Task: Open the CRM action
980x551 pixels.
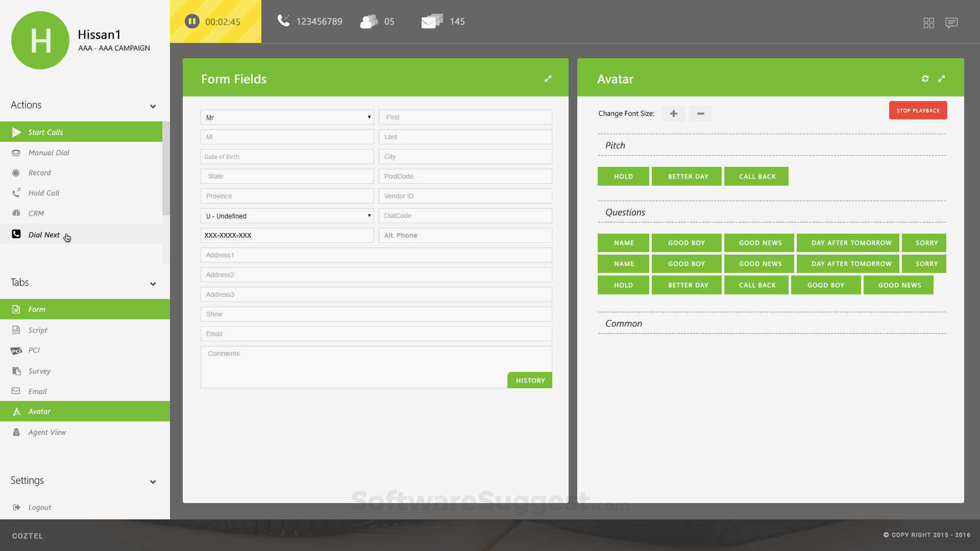Action: [x=36, y=213]
